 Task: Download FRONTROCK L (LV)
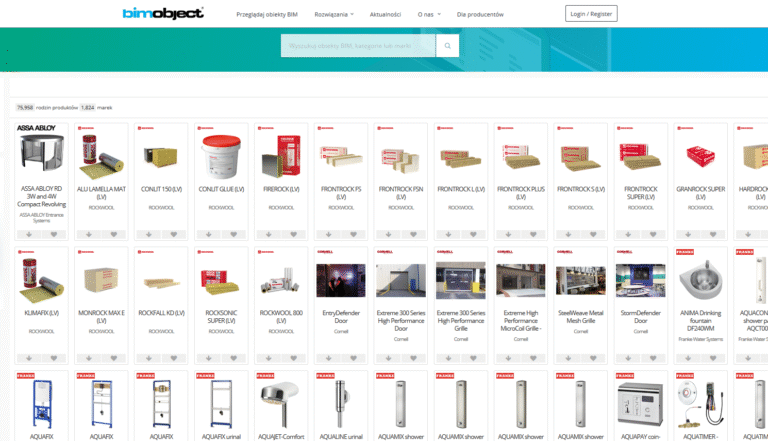(x=448, y=234)
